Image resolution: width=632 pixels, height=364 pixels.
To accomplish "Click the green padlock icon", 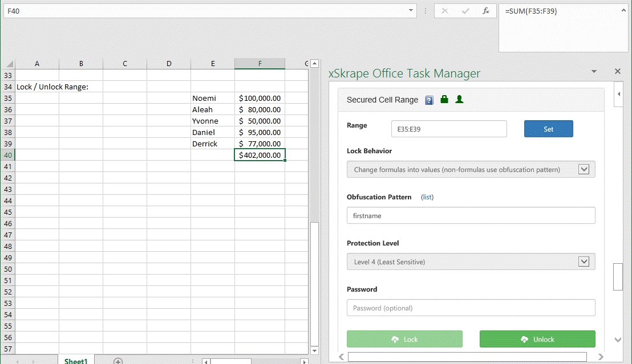I will (x=444, y=99).
